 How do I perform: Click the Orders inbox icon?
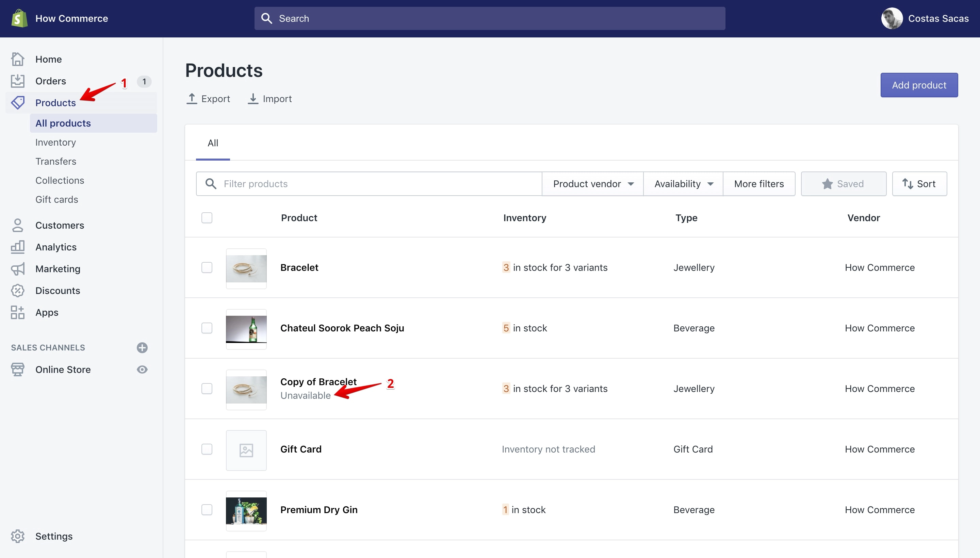point(18,81)
